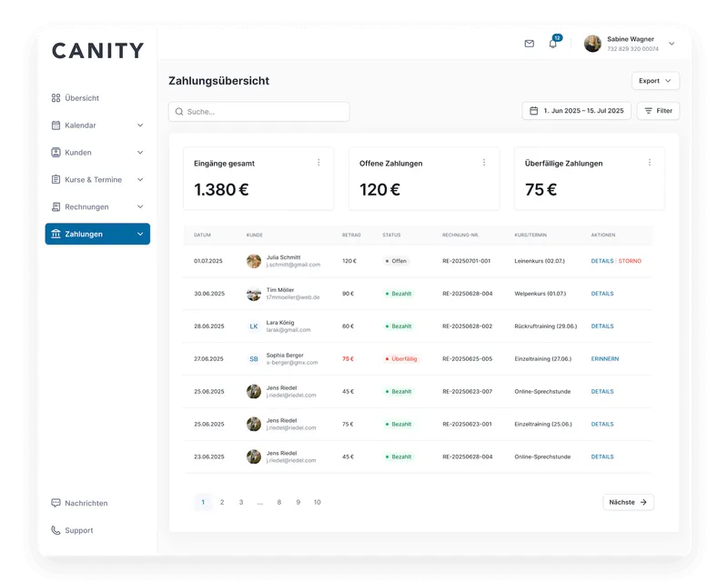Screen dimensions: 728x582
Task: Open the Sabine Wagner account dropdown
Action: pos(672,43)
